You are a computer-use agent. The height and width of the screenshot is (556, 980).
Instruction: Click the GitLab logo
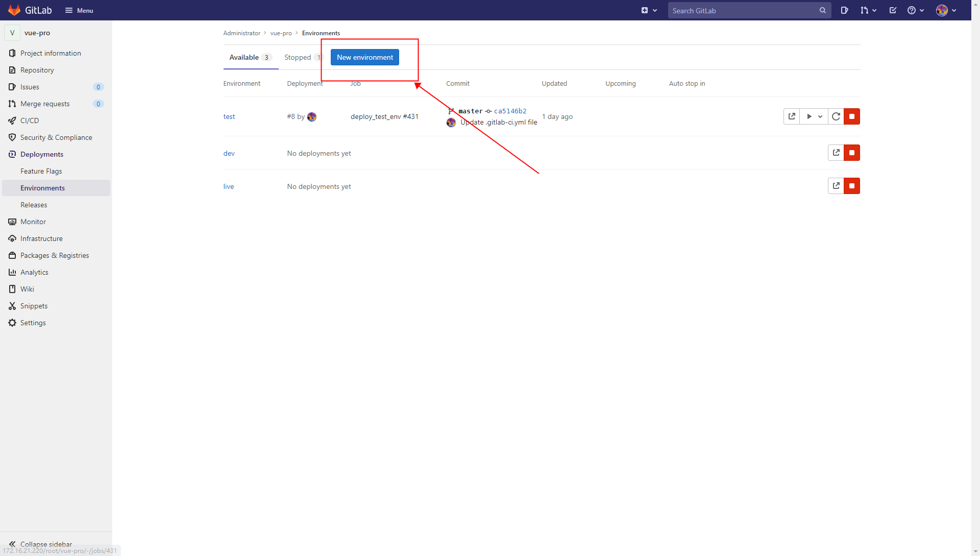coord(14,10)
